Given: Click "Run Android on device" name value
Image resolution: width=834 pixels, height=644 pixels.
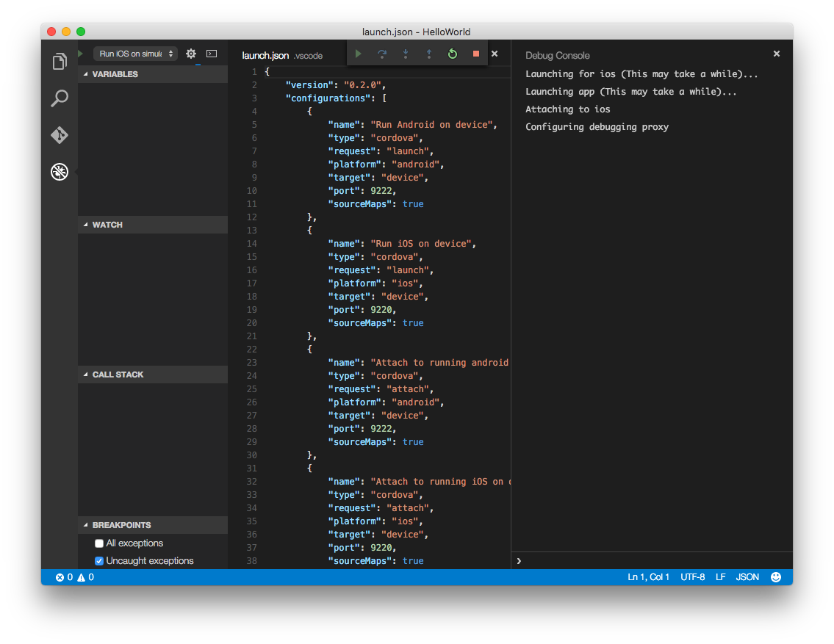Looking at the screenshot, I should pos(433,125).
